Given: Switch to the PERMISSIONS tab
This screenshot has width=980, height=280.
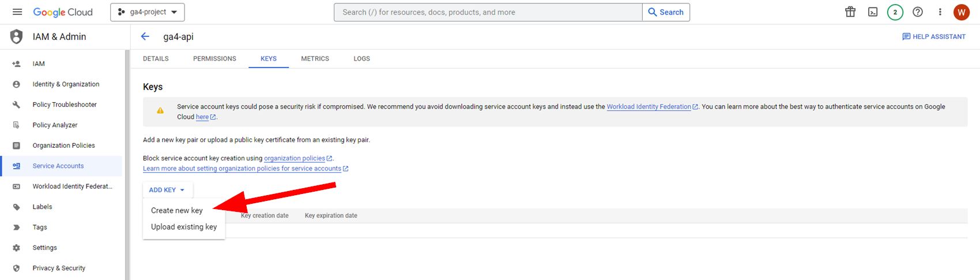Looking at the screenshot, I should (x=214, y=58).
